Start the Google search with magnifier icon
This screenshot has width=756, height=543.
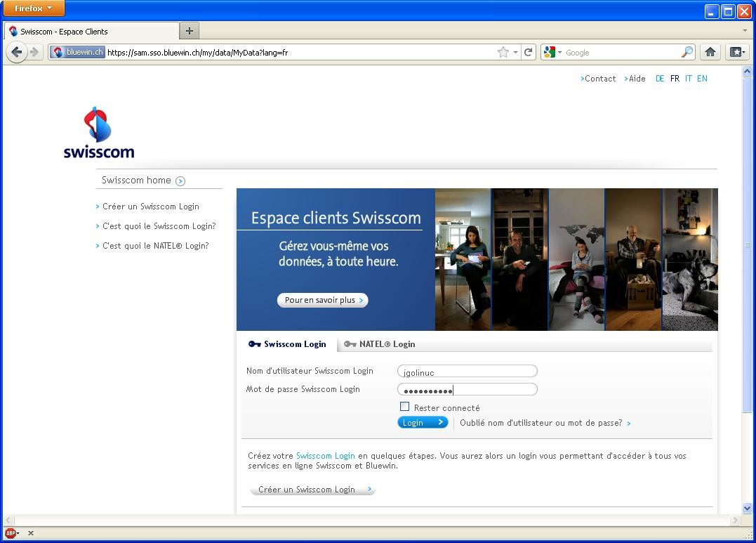pos(687,52)
